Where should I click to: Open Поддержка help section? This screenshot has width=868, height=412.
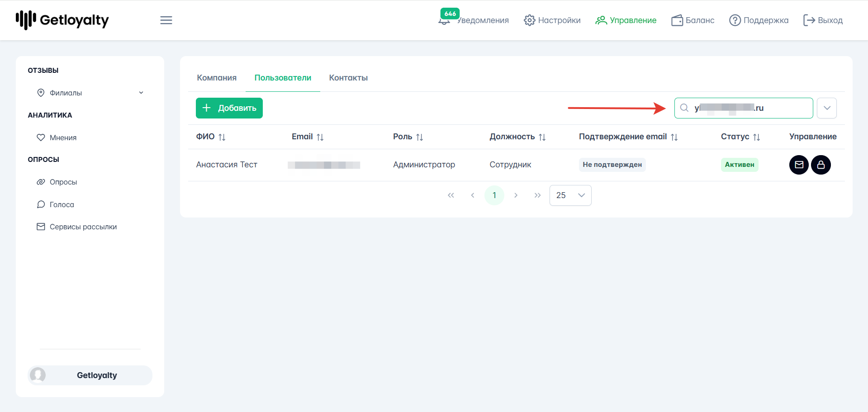[x=759, y=20]
